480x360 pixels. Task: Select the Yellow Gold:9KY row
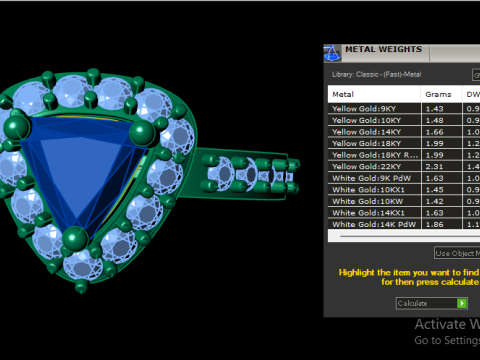404,108
